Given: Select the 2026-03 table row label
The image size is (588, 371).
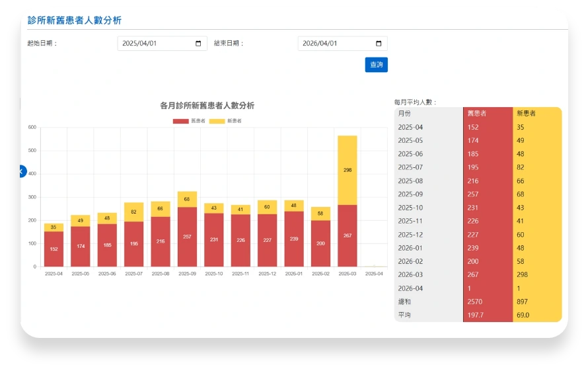Looking at the screenshot, I should 410,275.
